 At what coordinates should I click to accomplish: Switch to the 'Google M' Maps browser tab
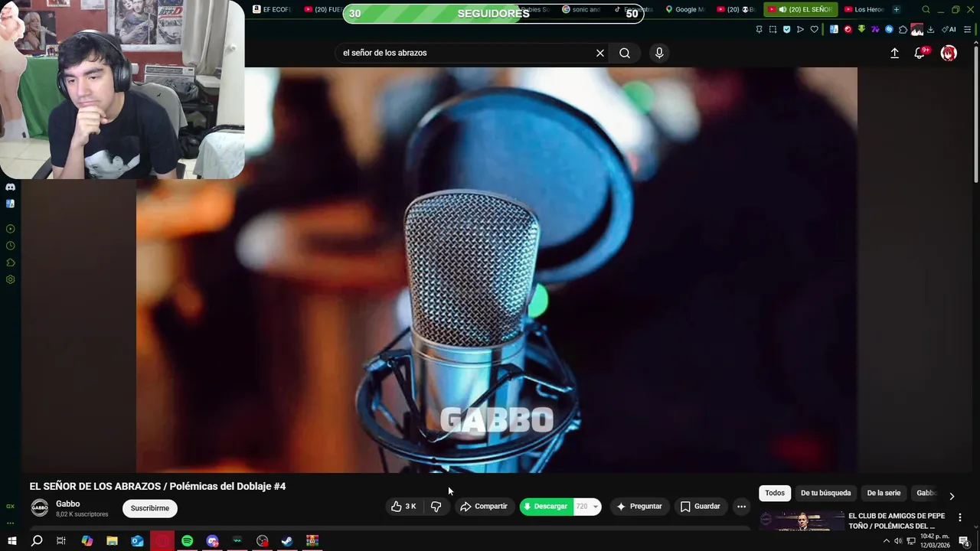tap(684, 9)
